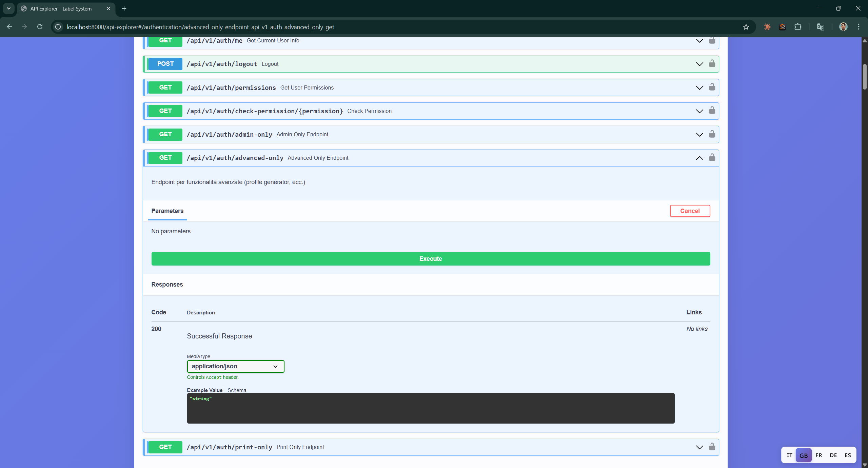The height and width of the screenshot is (468, 868).
Task: Expand the Print Only Endpoint chevron
Action: click(x=699, y=447)
